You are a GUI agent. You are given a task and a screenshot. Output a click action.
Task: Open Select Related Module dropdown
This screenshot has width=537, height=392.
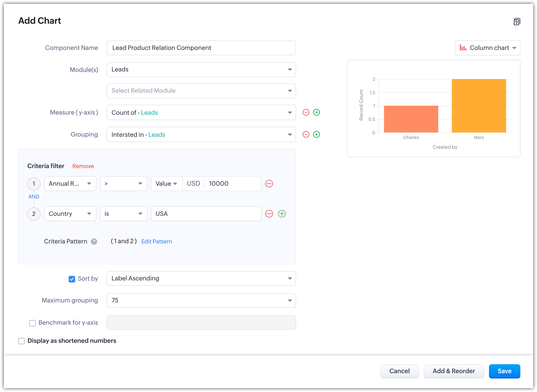(201, 91)
